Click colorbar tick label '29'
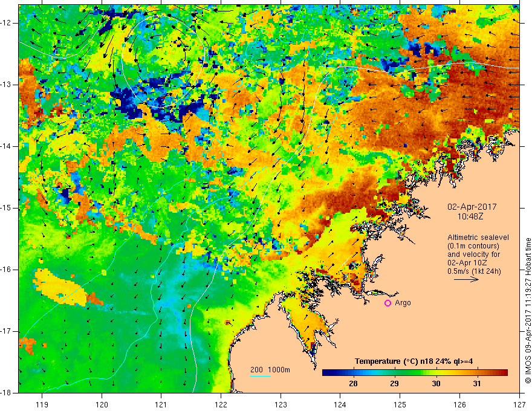Image resolution: width=532 pixels, height=411 pixels. pyautogui.click(x=394, y=384)
